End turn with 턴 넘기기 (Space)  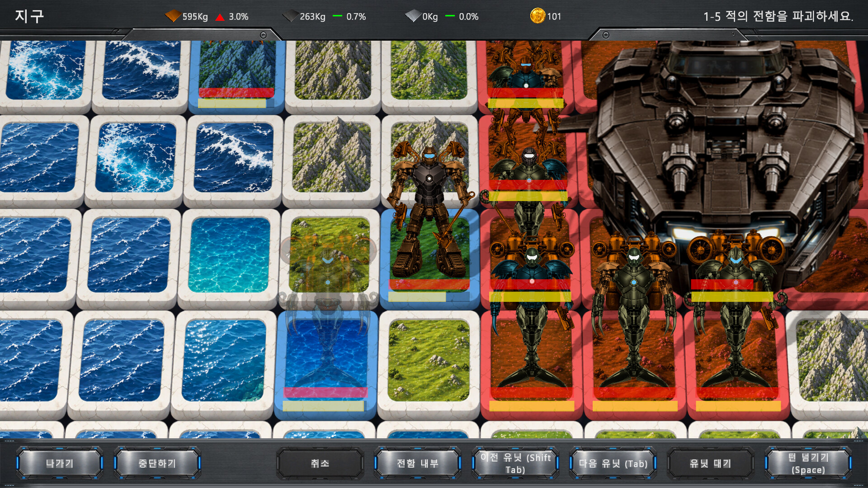(x=808, y=463)
